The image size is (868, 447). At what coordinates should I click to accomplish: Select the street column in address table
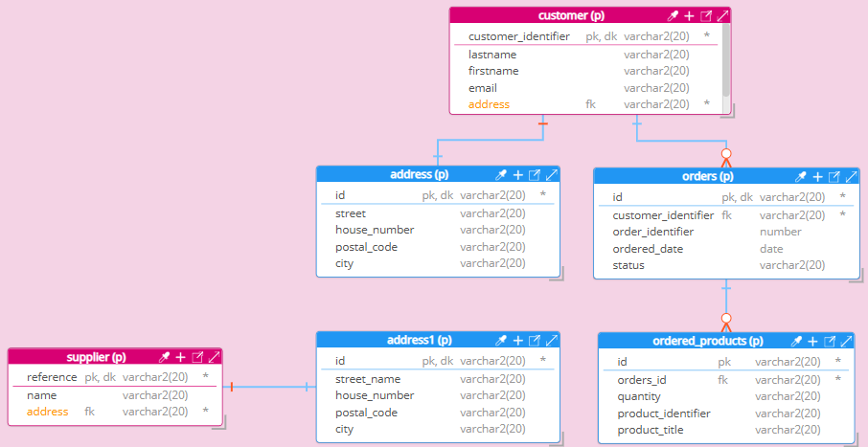439,213
